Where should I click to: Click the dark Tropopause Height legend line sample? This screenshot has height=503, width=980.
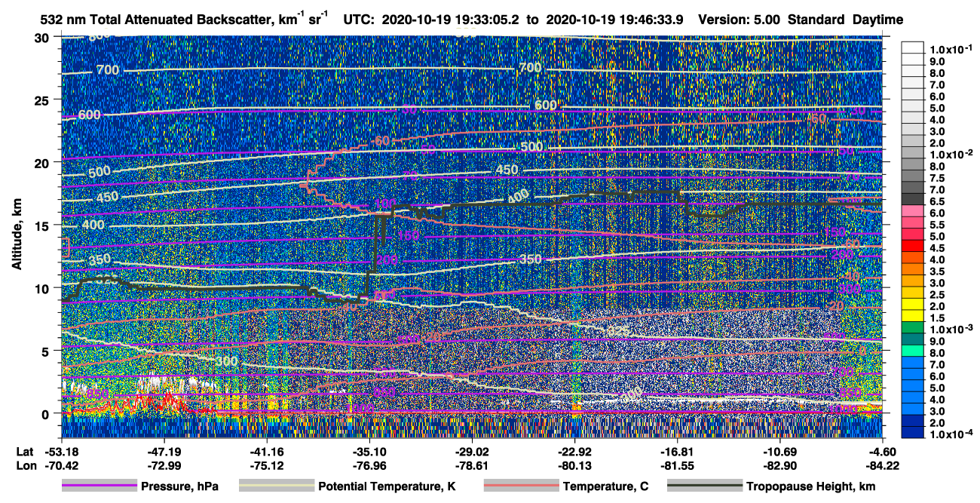[x=706, y=486]
